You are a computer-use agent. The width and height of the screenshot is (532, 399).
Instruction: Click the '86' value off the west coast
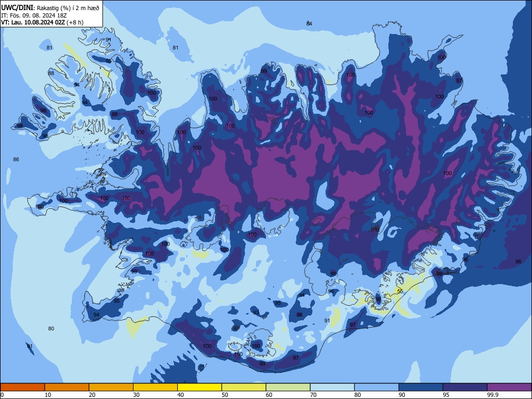click(16, 160)
